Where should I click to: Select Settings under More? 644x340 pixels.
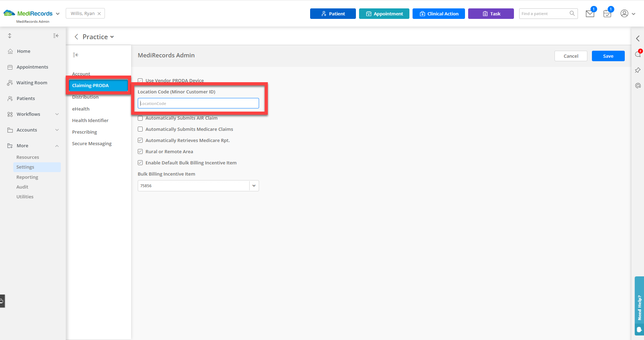tap(37, 167)
